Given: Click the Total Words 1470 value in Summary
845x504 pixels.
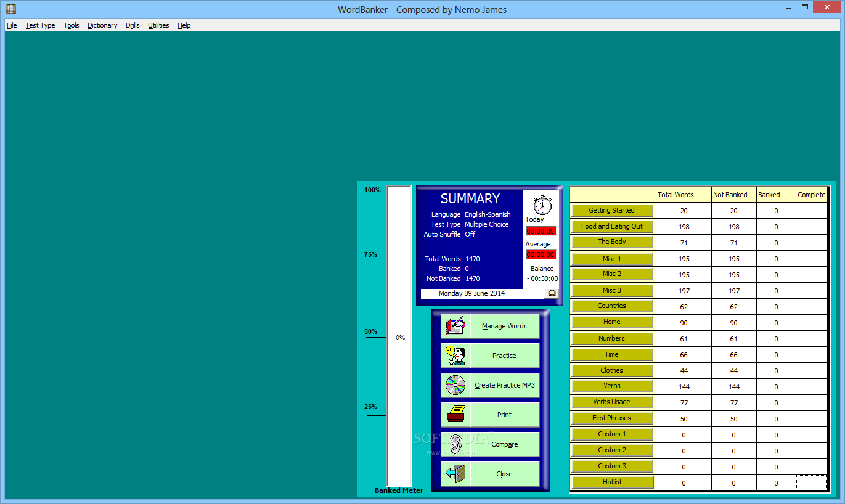Looking at the screenshot, I should tap(473, 259).
